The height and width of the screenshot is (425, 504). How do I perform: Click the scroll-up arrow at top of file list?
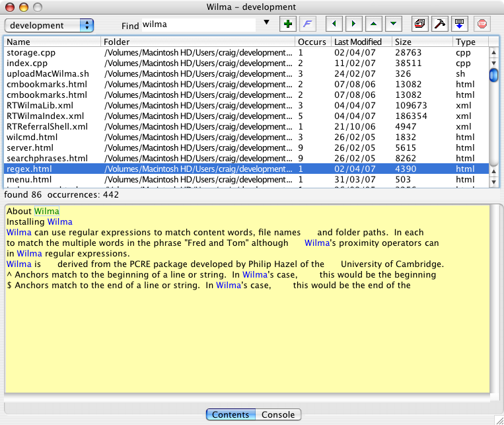click(493, 52)
